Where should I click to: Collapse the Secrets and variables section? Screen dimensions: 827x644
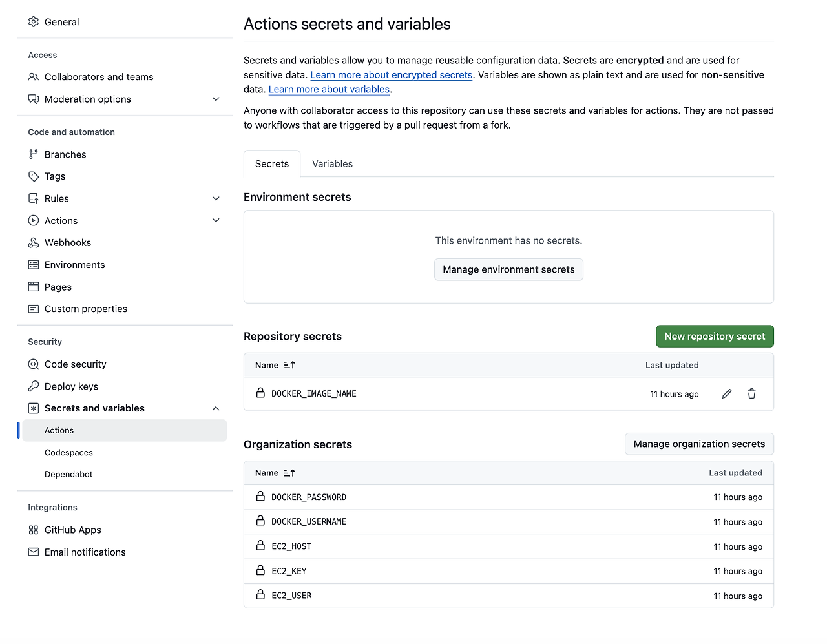click(x=216, y=408)
